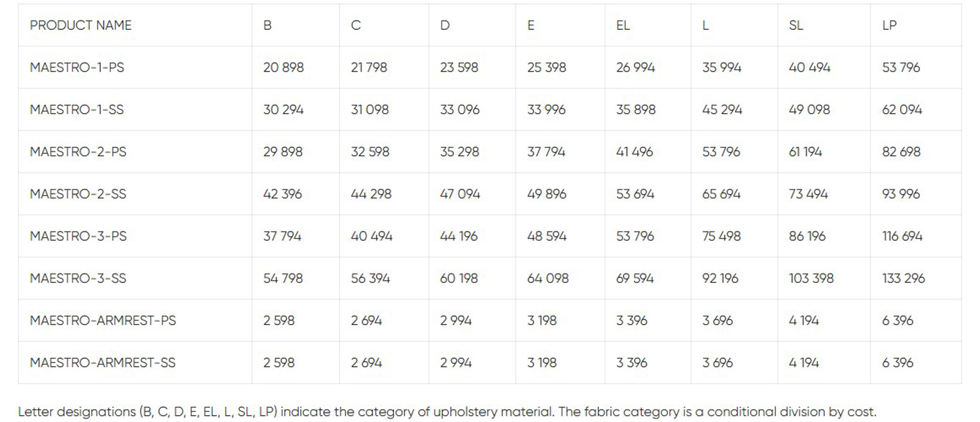Click the MAESTRO-2-SS product name
980x422 pixels.
tap(78, 194)
